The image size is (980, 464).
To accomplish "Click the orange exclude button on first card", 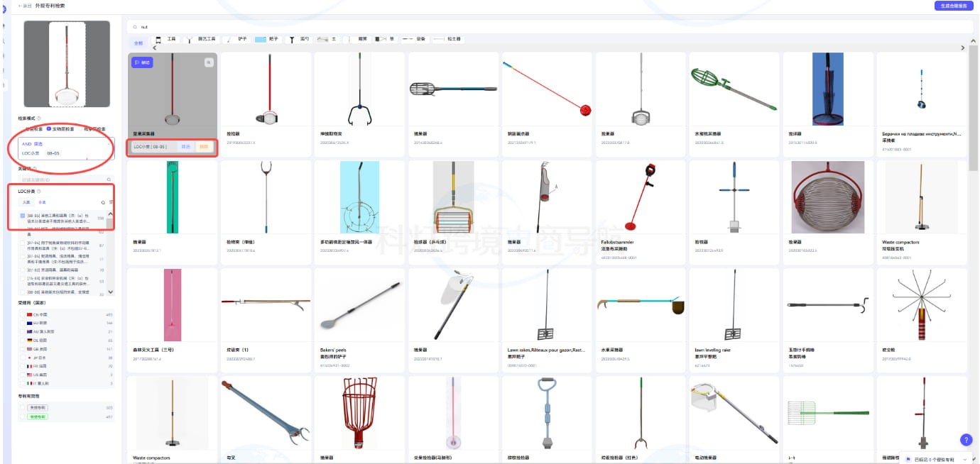I will (204, 147).
